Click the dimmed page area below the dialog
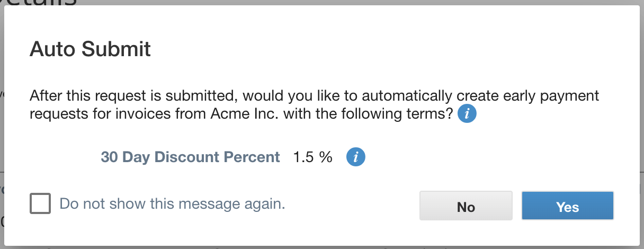Screen dimensions: 644x249 pyautogui.click(x=322, y=247)
